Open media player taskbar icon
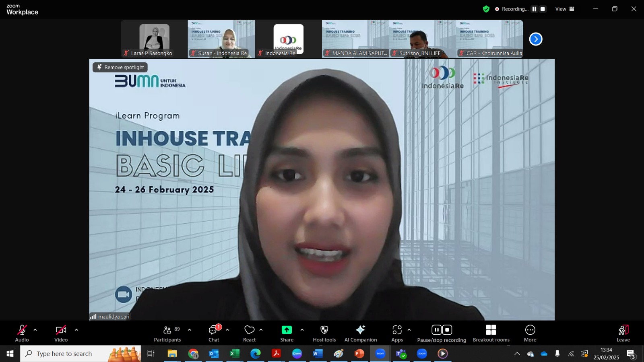Image resolution: width=644 pixels, height=362 pixels. click(443, 354)
